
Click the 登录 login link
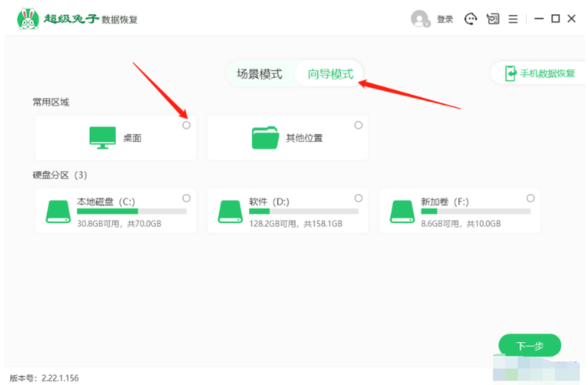click(x=445, y=19)
